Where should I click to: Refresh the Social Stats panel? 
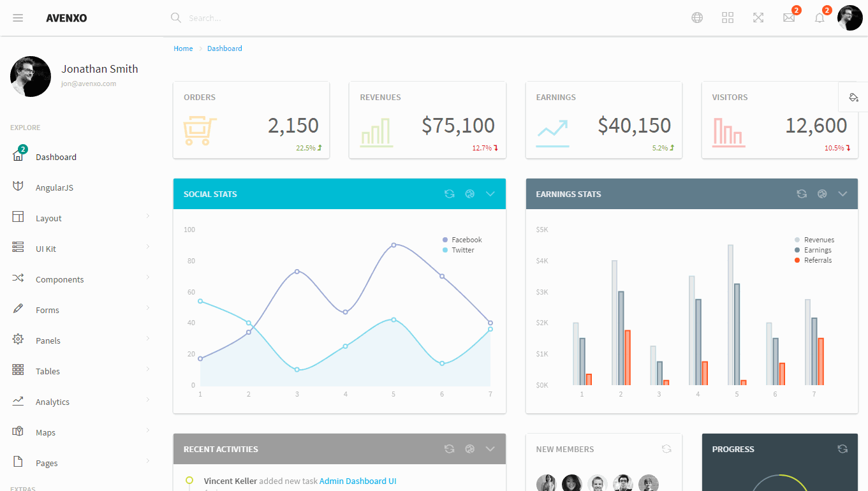pos(449,193)
